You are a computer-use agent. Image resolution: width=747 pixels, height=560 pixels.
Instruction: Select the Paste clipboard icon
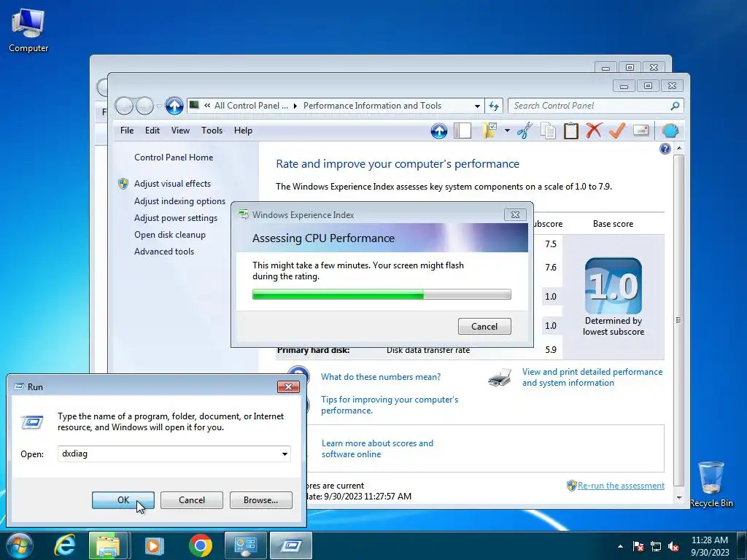570,131
